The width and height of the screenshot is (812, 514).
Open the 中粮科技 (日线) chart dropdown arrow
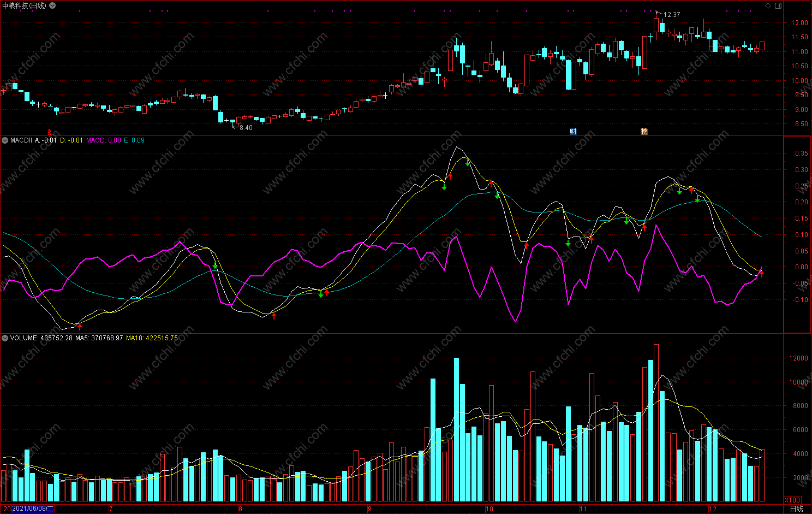(52, 5)
